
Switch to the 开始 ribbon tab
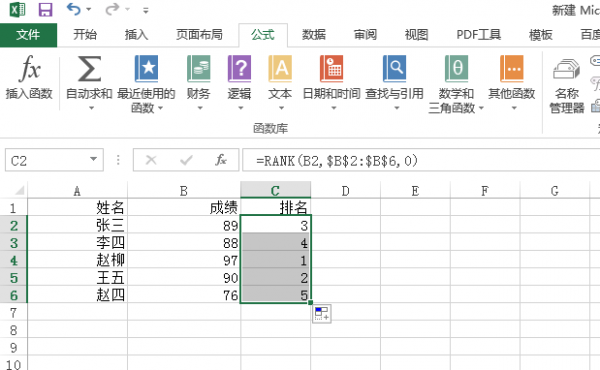coord(85,35)
